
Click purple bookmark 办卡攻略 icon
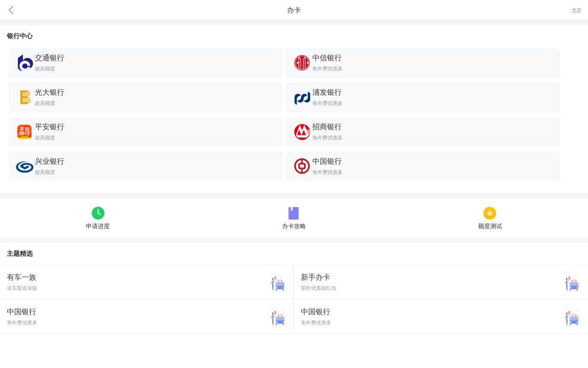point(294,213)
